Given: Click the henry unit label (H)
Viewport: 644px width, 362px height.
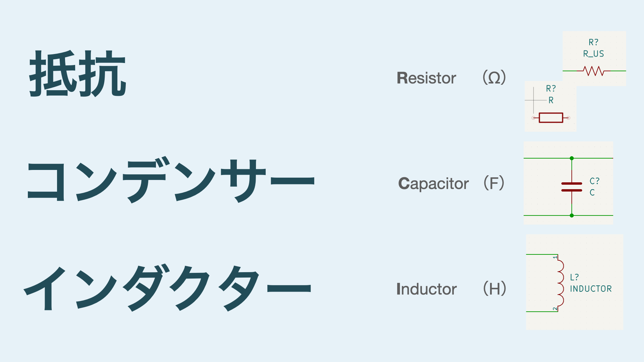Looking at the screenshot, I should click(495, 289).
